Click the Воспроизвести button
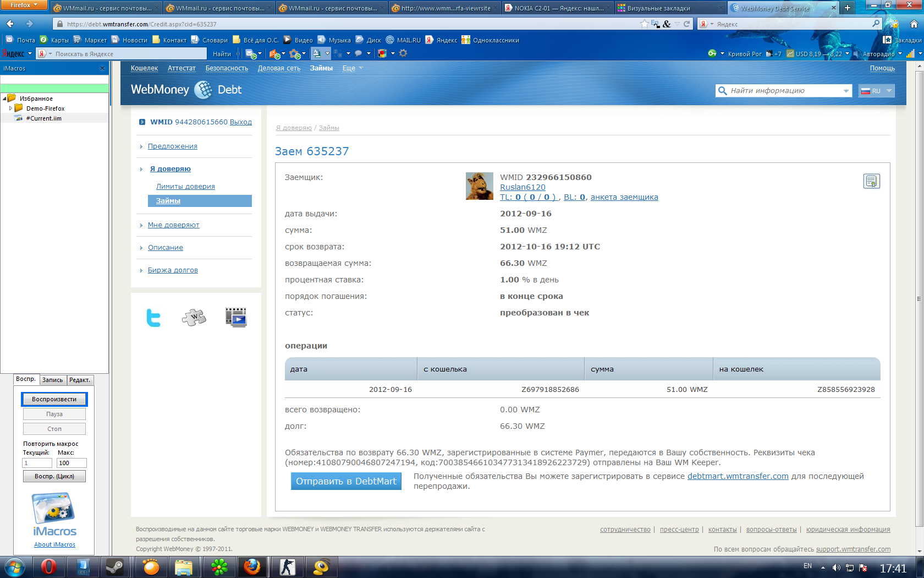The width and height of the screenshot is (924, 578). (54, 399)
